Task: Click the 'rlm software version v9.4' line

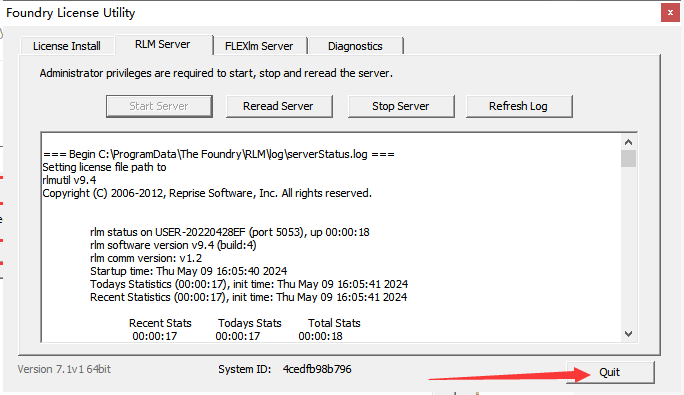Action: click(x=173, y=245)
